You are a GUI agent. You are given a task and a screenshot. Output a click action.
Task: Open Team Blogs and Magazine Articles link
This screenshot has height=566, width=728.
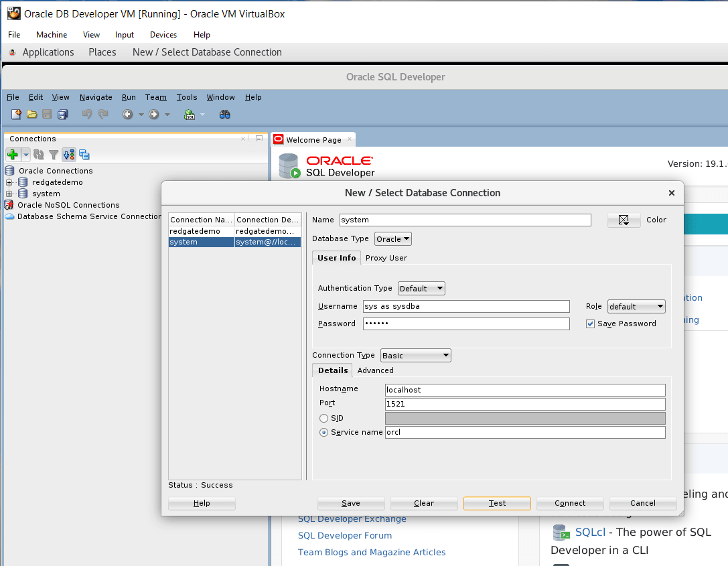372,552
